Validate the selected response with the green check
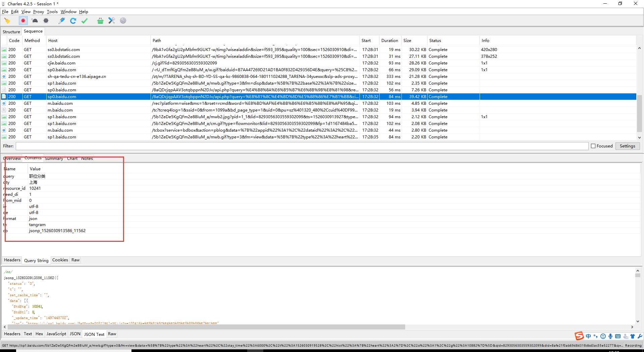The width and height of the screenshot is (644, 352). pyautogui.click(x=85, y=21)
